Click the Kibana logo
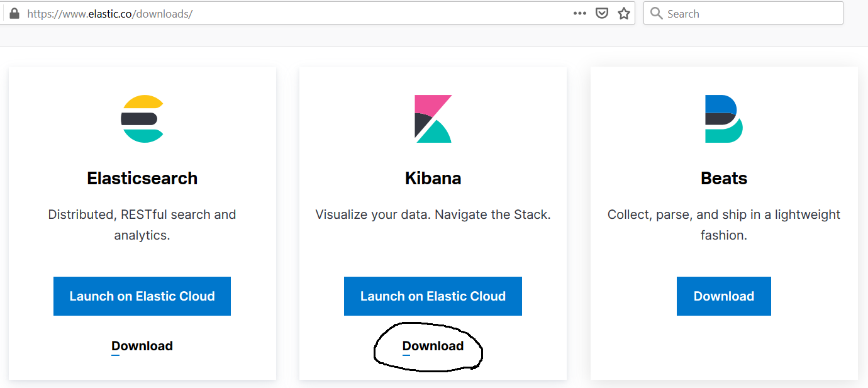 pos(433,118)
